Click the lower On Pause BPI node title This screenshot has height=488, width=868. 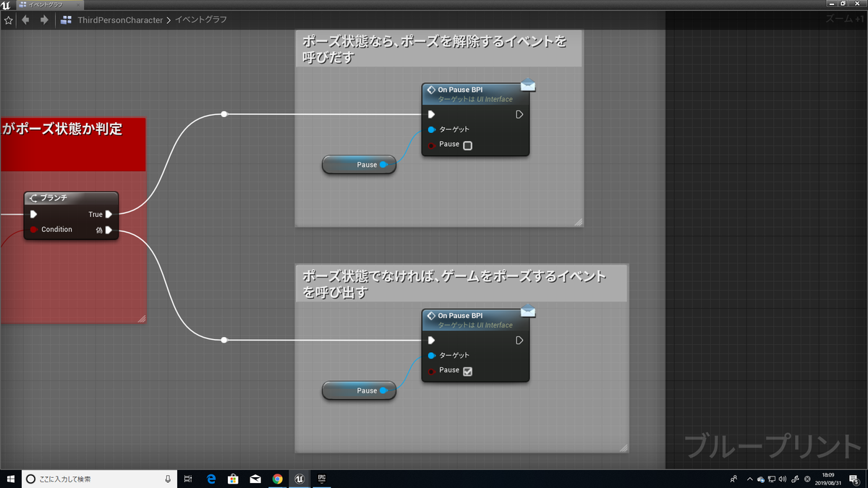460,316
